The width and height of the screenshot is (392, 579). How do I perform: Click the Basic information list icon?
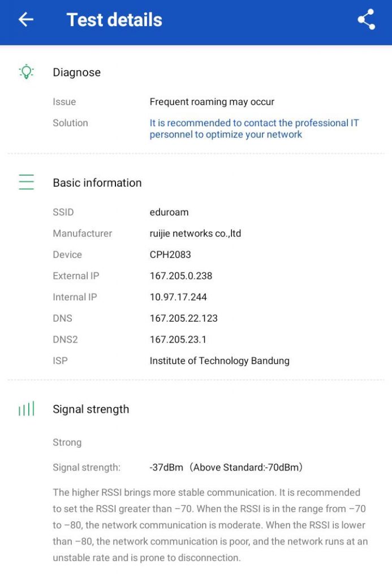26,182
